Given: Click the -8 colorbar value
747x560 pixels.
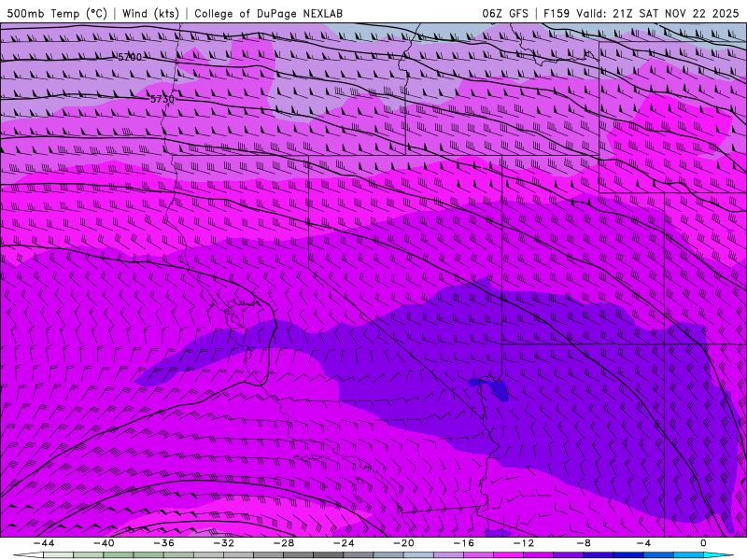Looking at the screenshot, I should 584,543.
